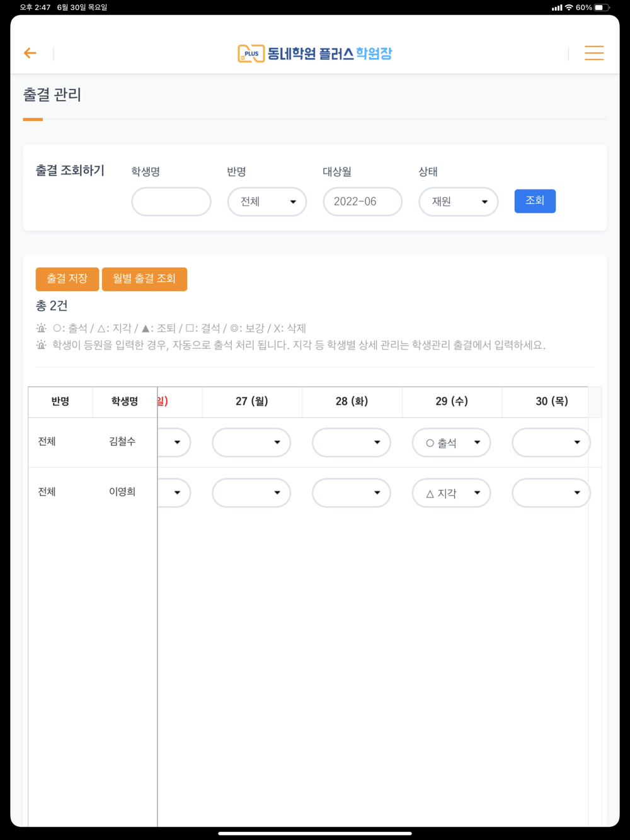This screenshot has width=630, height=840.
Task: Open 이영희's partially hidden Sunday dropdown
Action: (x=175, y=493)
